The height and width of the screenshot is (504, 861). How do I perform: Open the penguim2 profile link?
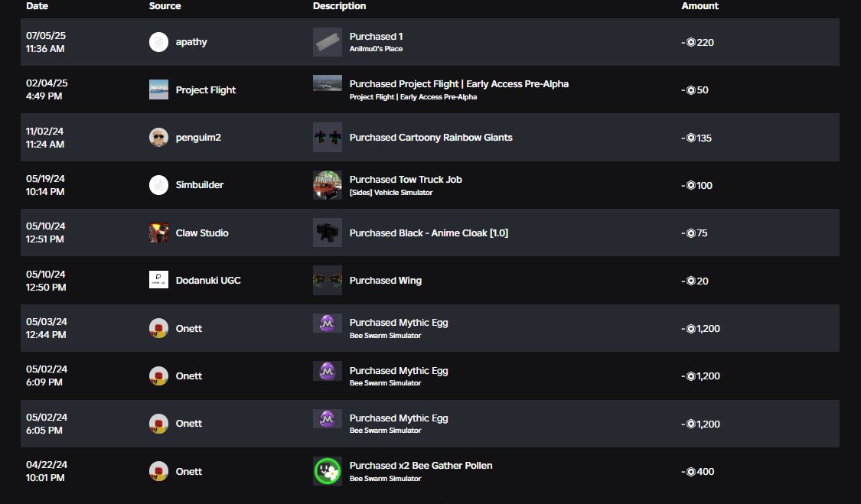pyautogui.click(x=198, y=137)
